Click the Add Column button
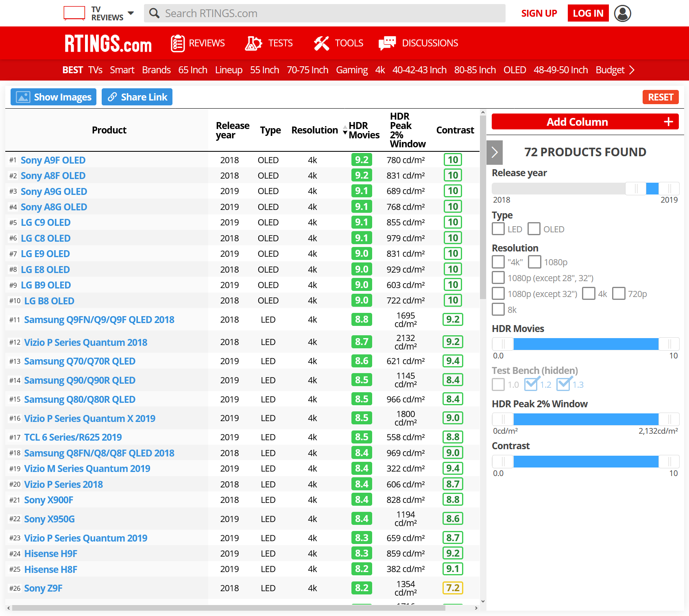Screen dimensions: 689x616 (585, 122)
